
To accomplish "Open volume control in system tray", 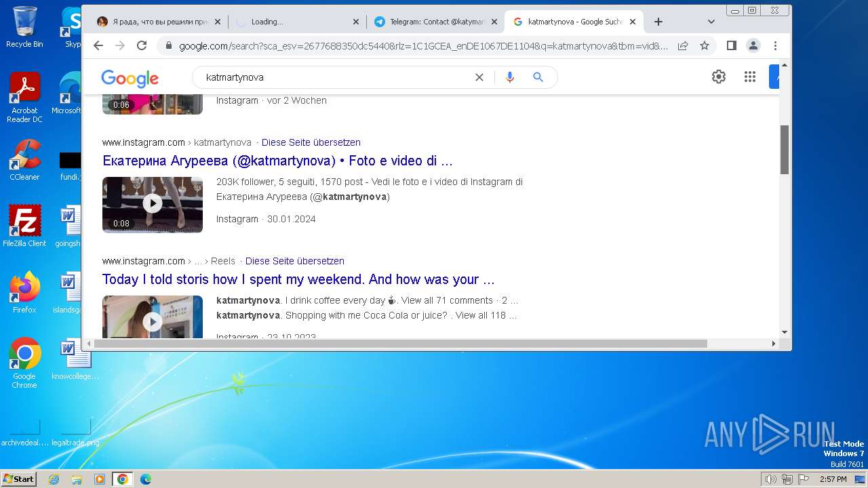I will pos(770,479).
